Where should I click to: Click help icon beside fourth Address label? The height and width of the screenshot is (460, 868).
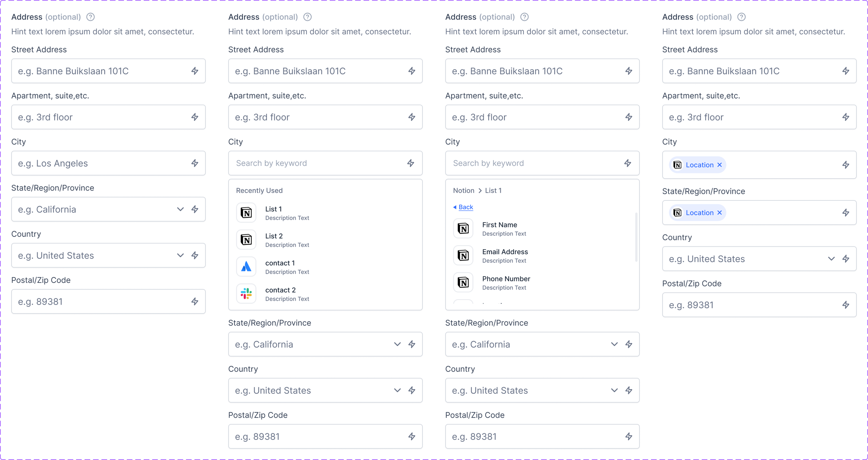(x=741, y=17)
